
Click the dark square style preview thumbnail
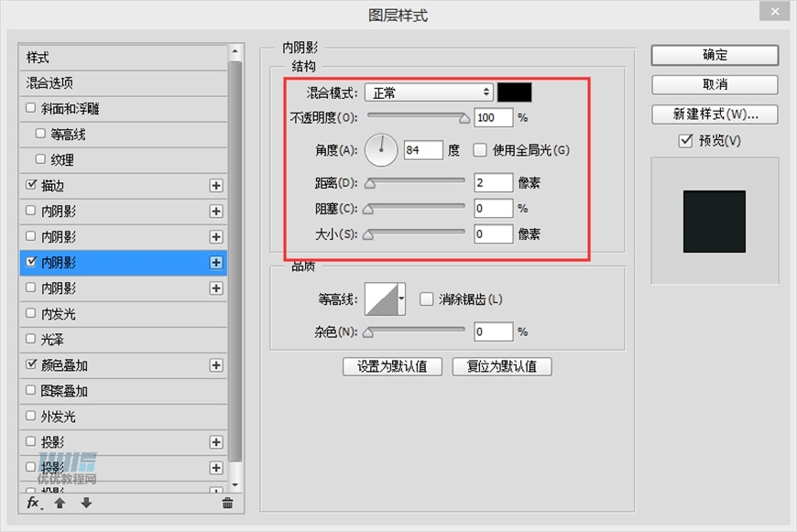click(x=715, y=222)
